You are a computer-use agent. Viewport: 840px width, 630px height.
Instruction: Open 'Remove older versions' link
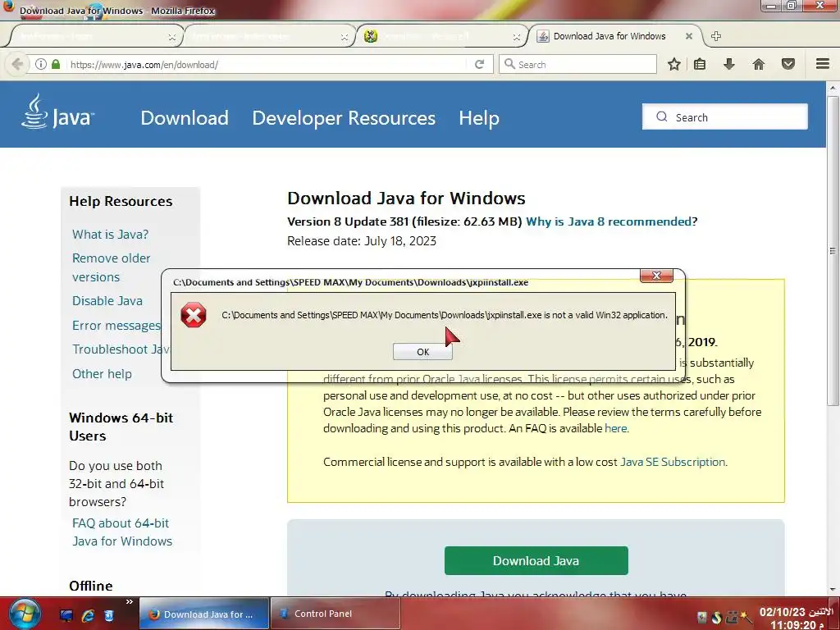(111, 267)
